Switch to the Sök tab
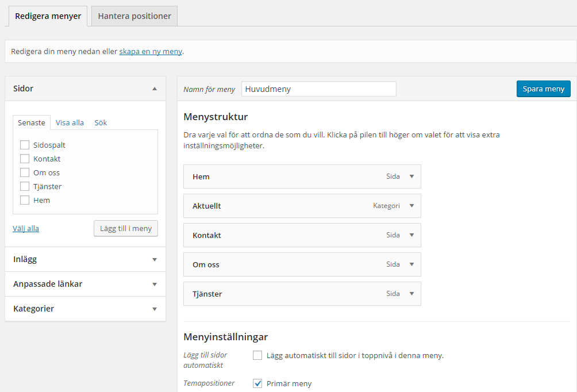 (x=101, y=122)
